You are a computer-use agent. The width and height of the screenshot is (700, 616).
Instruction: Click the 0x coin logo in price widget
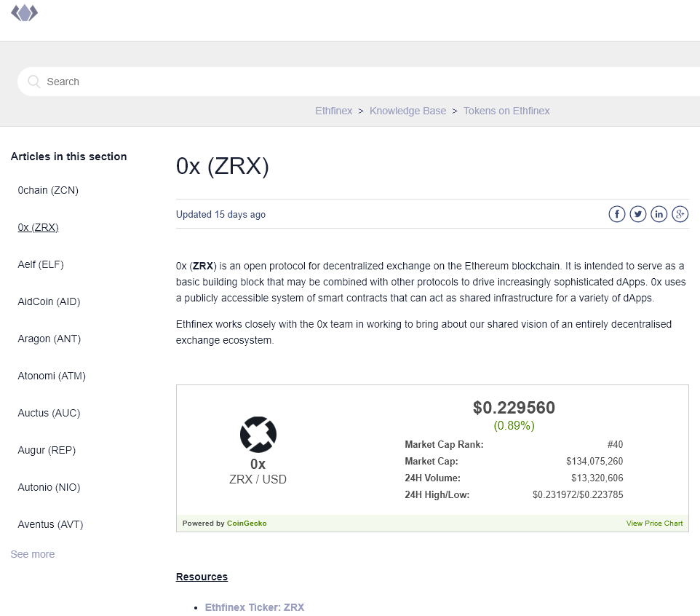[258, 434]
